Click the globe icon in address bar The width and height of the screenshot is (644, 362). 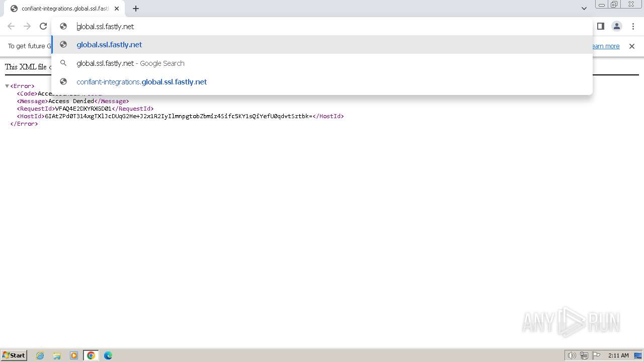pyautogui.click(x=63, y=26)
